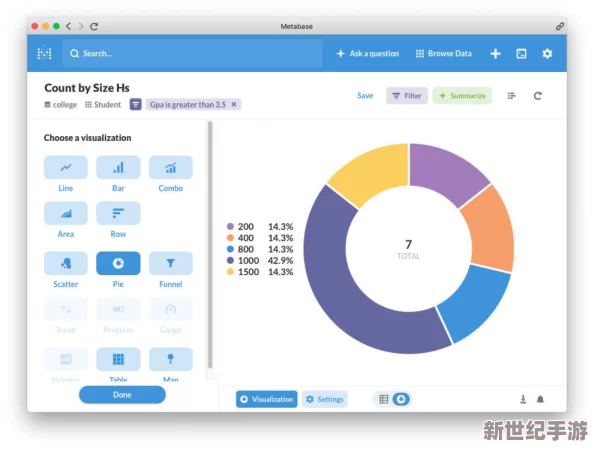
Task: Open the plus create new menu
Action: click(495, 53)
